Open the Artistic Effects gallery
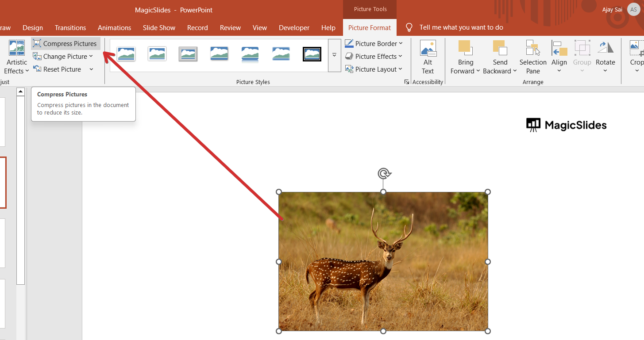644x340 pixels. tap(16, 57)
